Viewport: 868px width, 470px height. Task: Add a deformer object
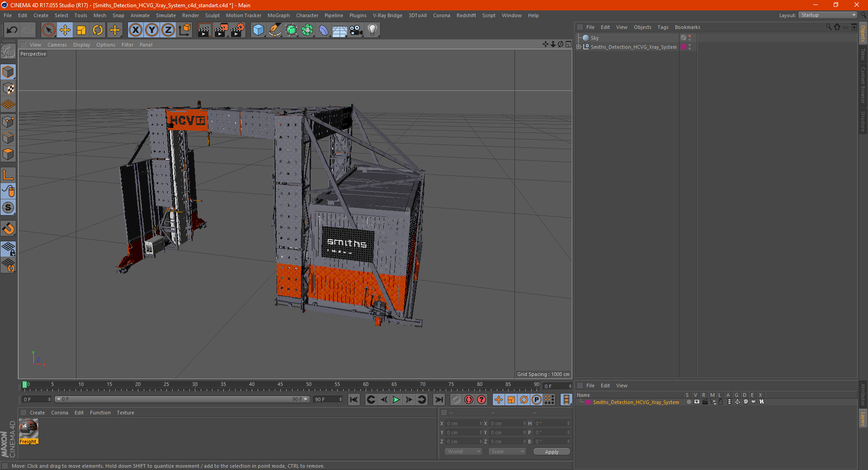(x=324, y=30)
